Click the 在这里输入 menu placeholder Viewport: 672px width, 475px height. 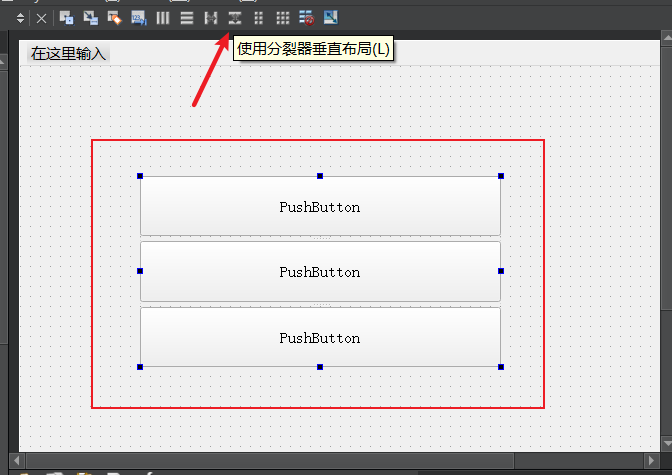click(x=68, y=54)
